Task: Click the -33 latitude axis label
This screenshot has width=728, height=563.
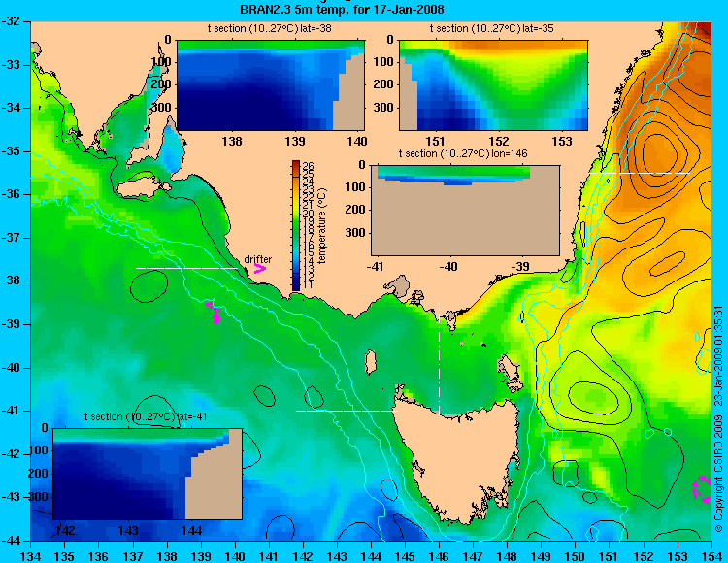Action: 12,64
